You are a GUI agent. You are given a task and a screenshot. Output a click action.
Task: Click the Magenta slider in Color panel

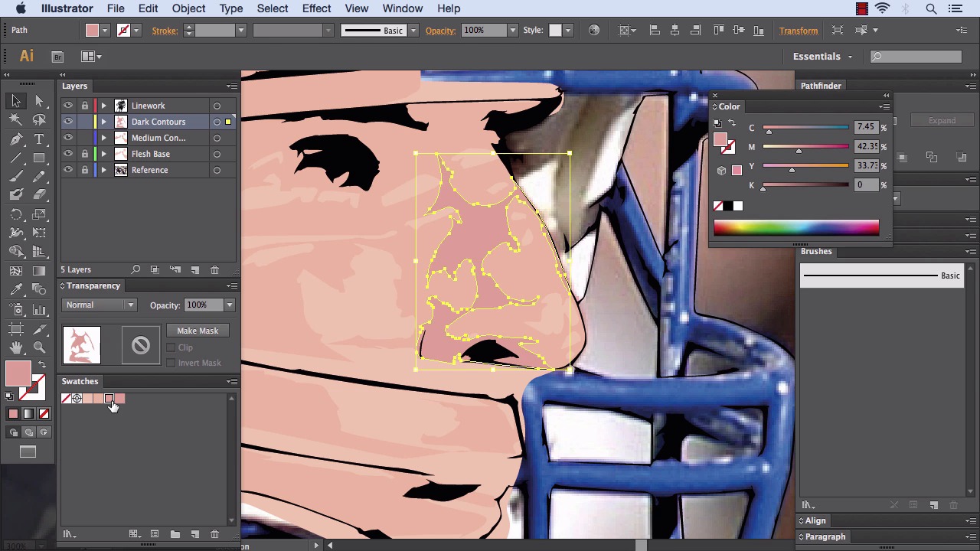point(805,147)
